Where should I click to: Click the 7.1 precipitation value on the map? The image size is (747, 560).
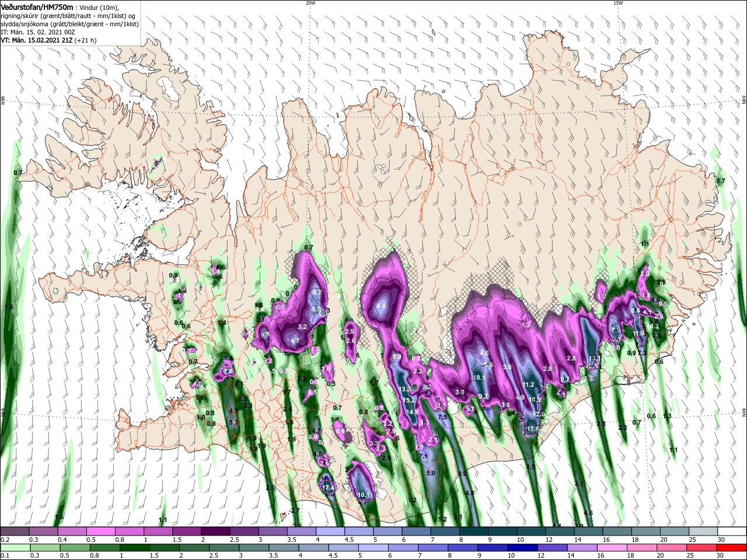click(424, 456)
